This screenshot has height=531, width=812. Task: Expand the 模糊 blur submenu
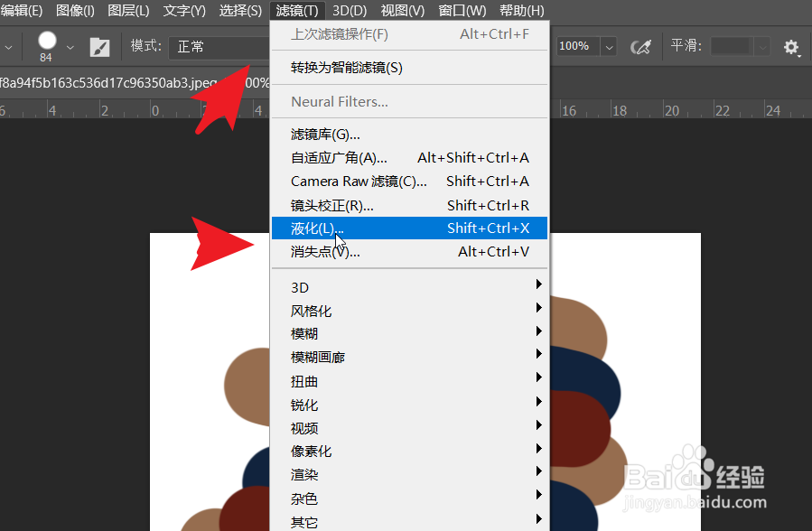point(409,334)
